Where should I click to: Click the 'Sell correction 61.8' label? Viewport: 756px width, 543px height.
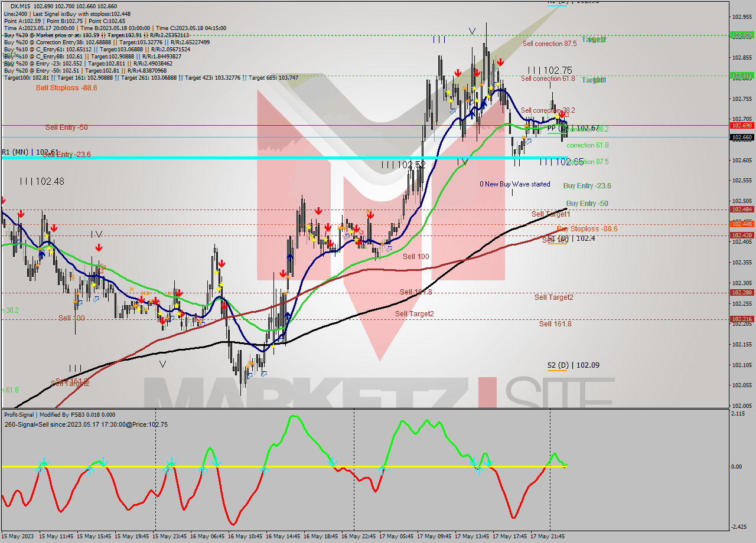pos(548,78)
